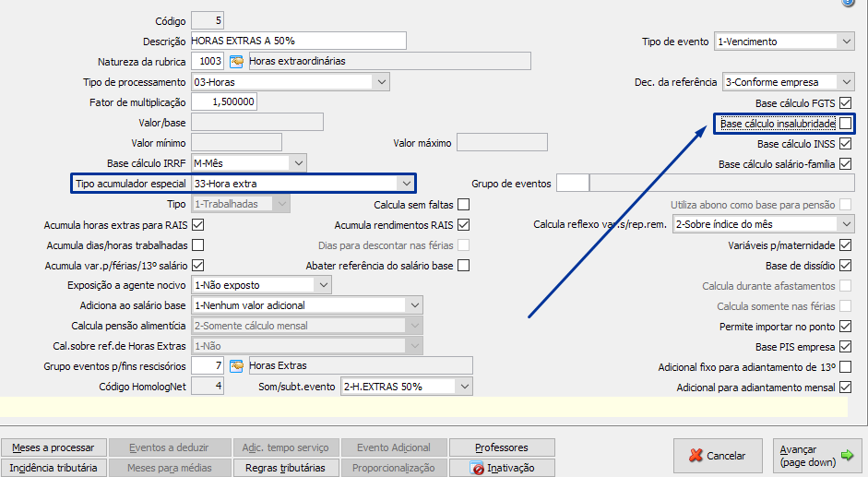
Task: Click the Horas Extras group description field
Action: [x=361, y=365]
